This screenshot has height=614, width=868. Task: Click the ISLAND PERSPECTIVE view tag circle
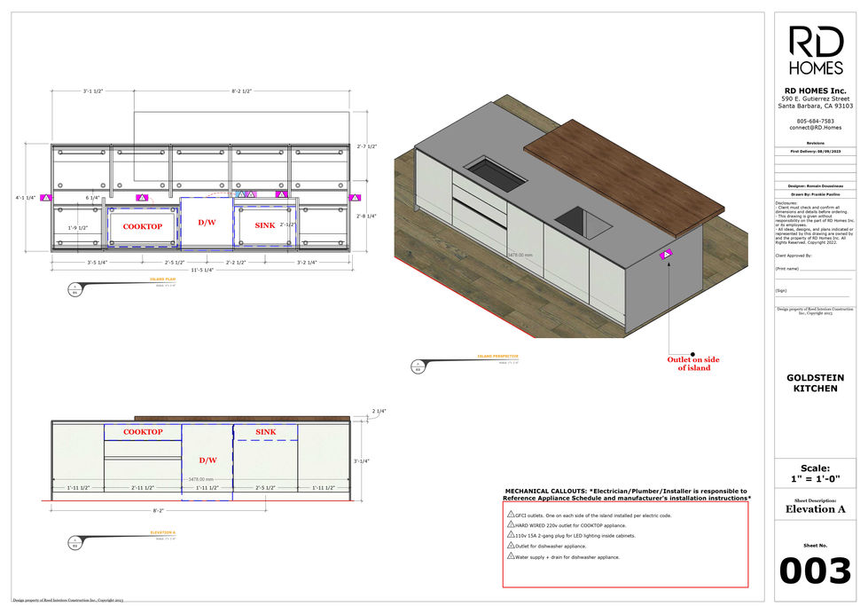[418, 366]
